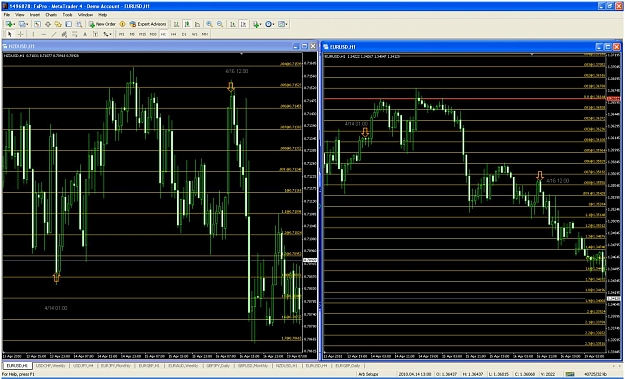Insert an Arrows object icon
625x379 pixels.
[106, 34]
